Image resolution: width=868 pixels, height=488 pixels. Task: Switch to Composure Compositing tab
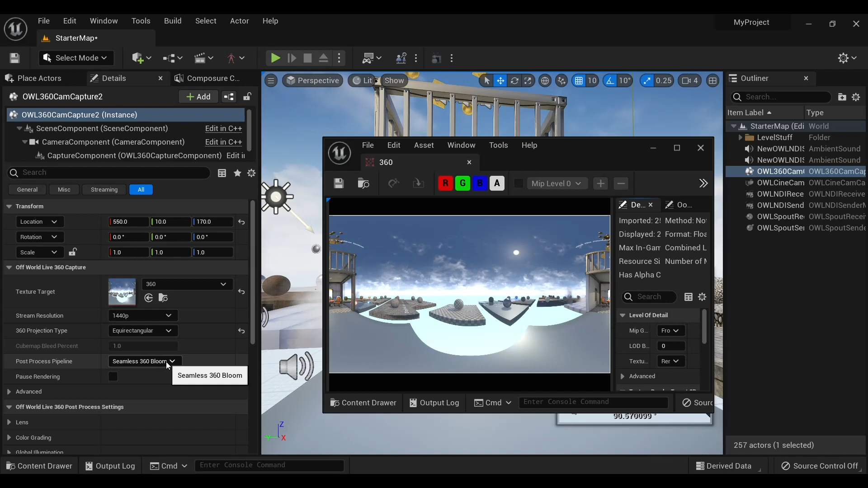tap(212, 78)
